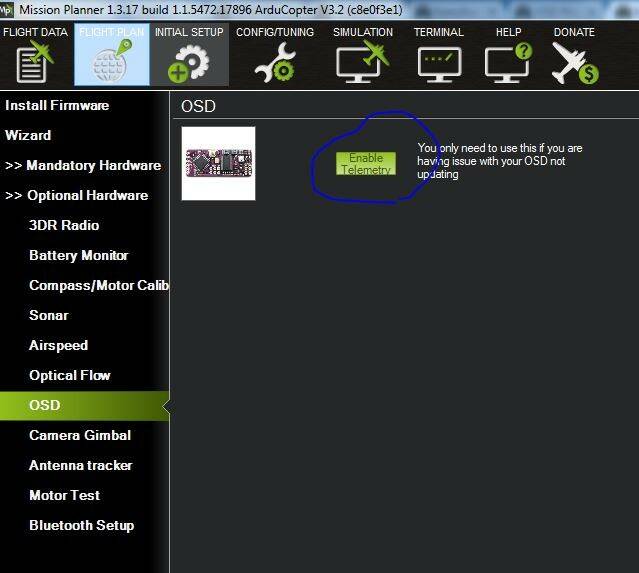The image size is (639, 573).
Task: Open Bluetooth Setup page
Action: (x=82, y=525)
